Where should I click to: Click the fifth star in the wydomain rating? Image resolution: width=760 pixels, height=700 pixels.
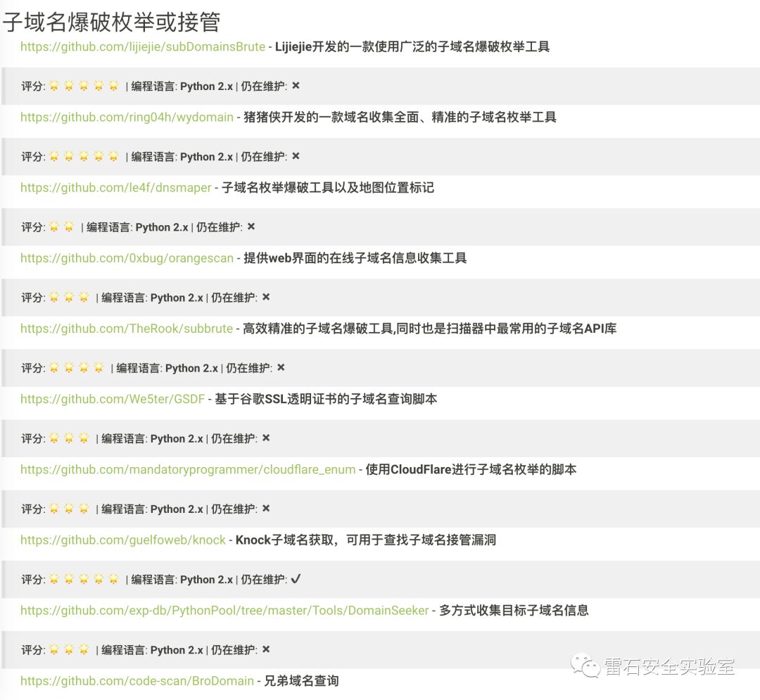pos(113,156)
